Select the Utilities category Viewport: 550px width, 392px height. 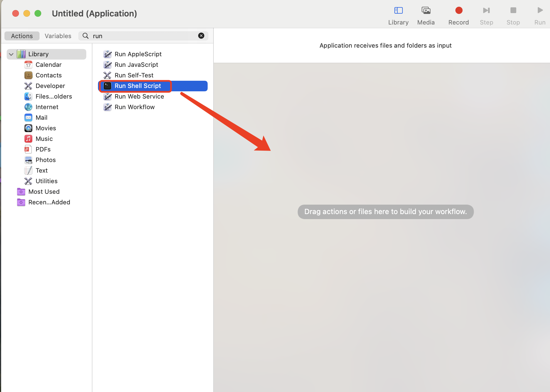tap(46, 181)
